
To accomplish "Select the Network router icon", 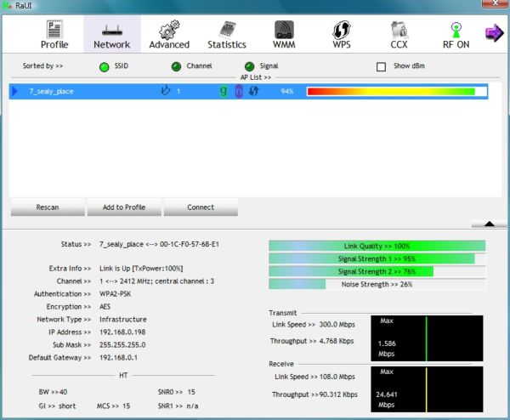I will pos(112,31).
